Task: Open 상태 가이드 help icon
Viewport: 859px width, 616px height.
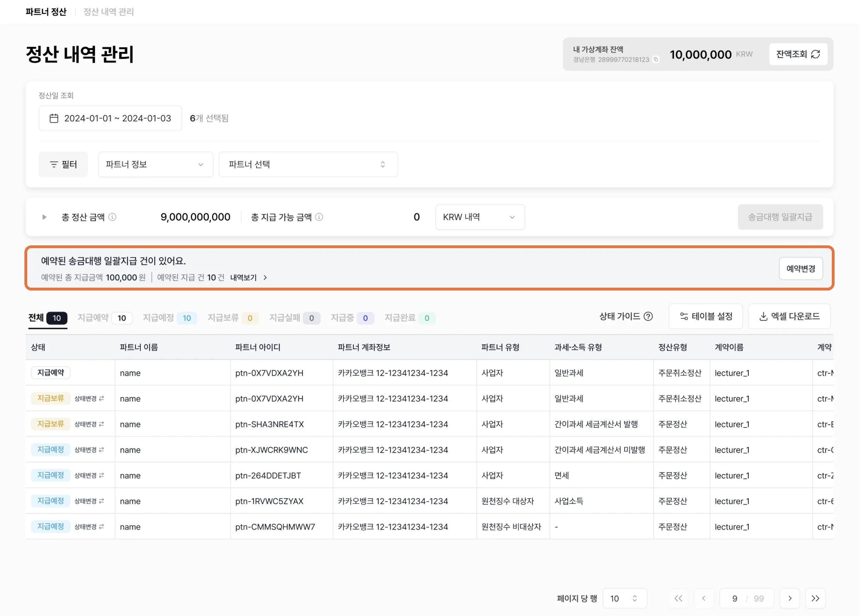Action: click(648, 316)
